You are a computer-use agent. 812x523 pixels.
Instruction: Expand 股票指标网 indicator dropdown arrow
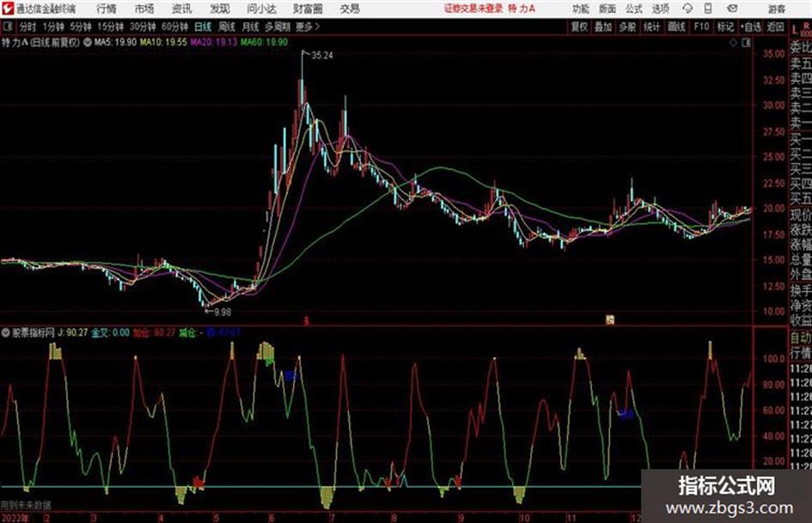pyautogui.click(x=6, y=332)
